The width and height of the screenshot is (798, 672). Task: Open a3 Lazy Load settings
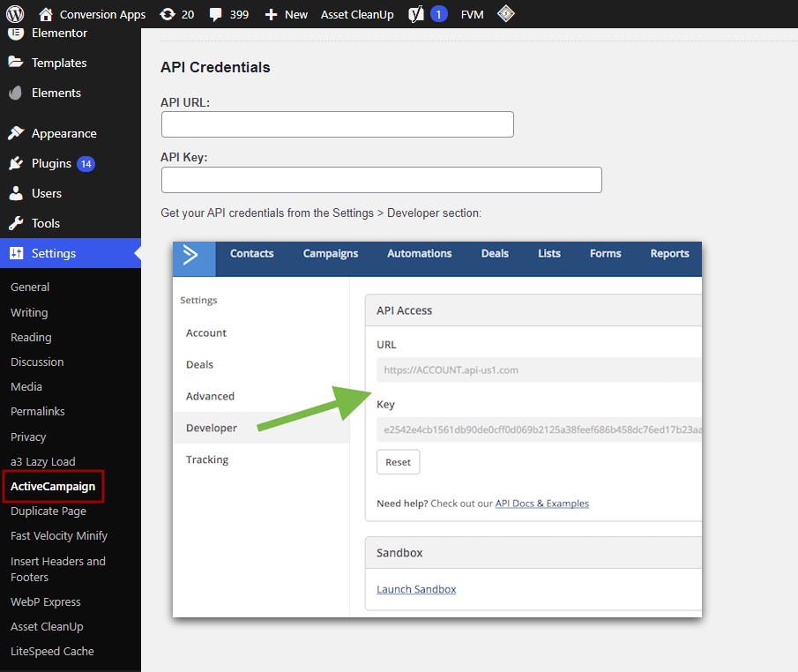pyautogui.click(x=42, y=462)
